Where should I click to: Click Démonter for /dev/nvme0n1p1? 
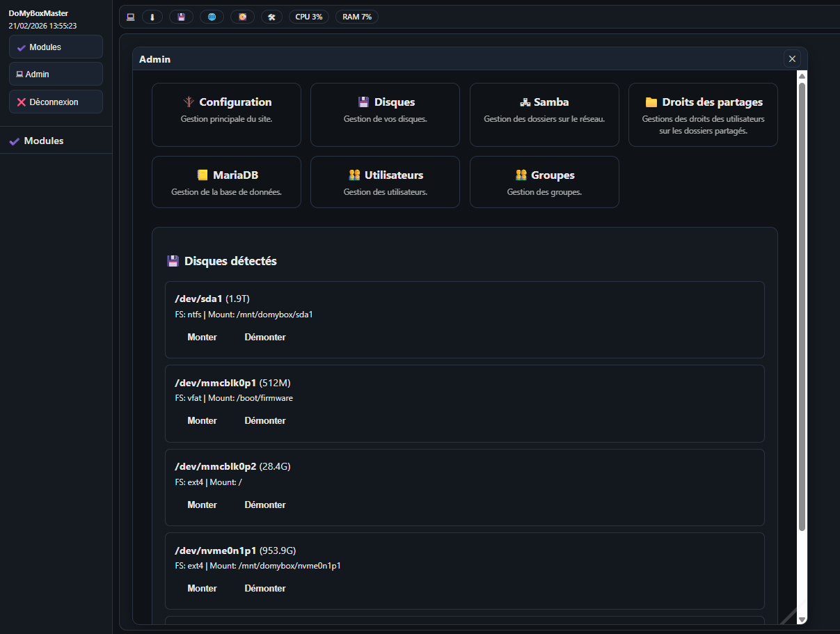tap(265, 588)
